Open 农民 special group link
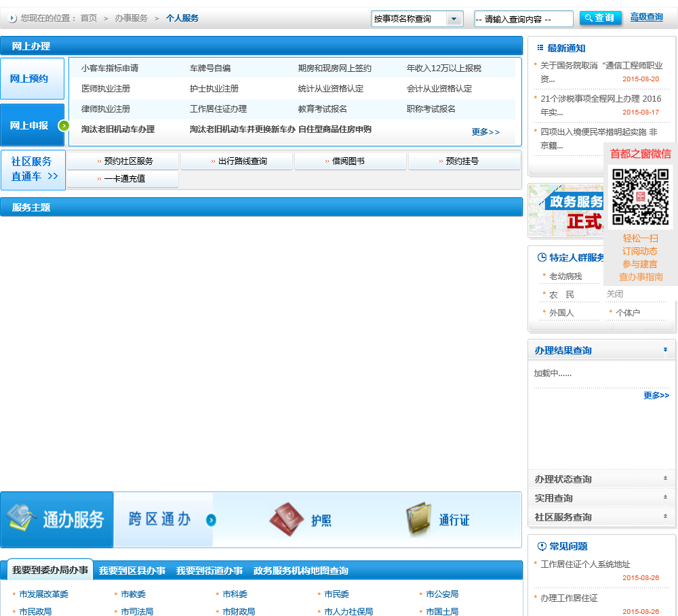678x616 pixels. coord(561,295)
